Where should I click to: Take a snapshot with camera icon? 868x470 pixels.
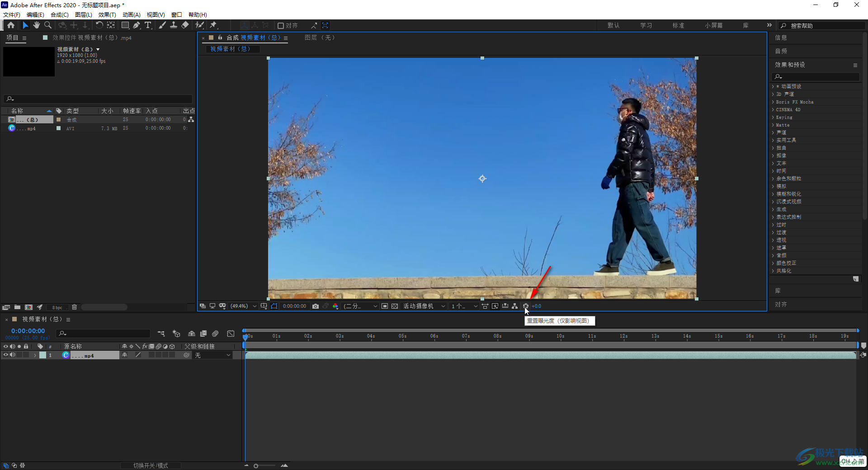(x=316, y=306)
